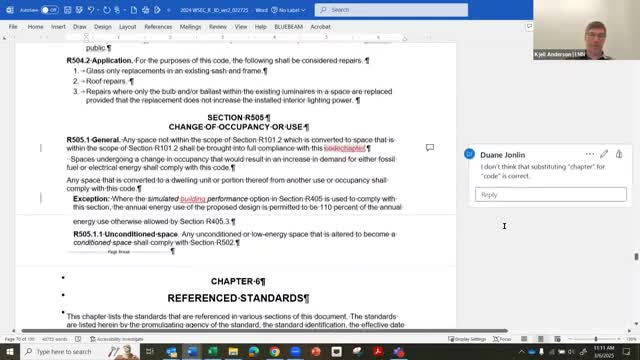Image resolution: width=640 pixels, height=360 pixels.
Task: Click the zoom percentage in status bar
Action: pos(631,339)
